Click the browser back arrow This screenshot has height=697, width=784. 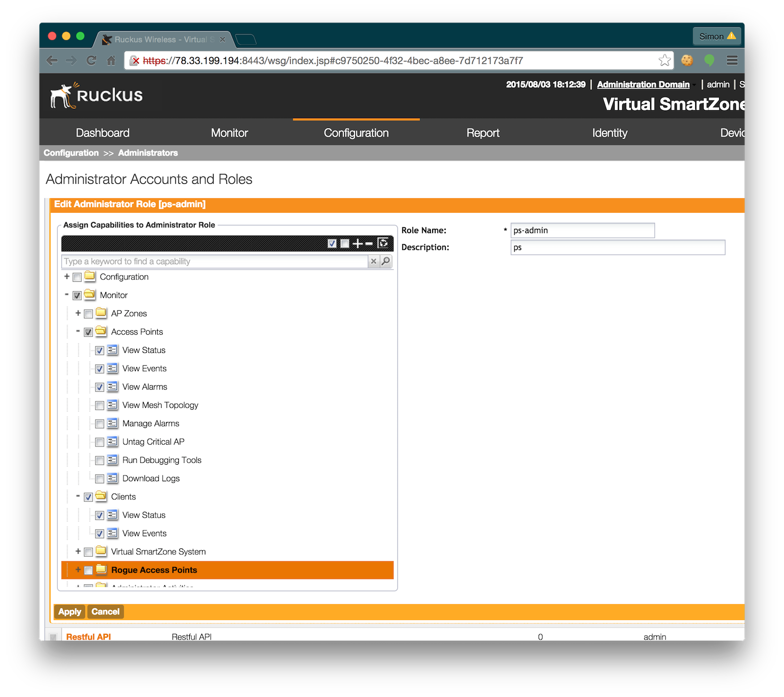click(x=52, y=61)
